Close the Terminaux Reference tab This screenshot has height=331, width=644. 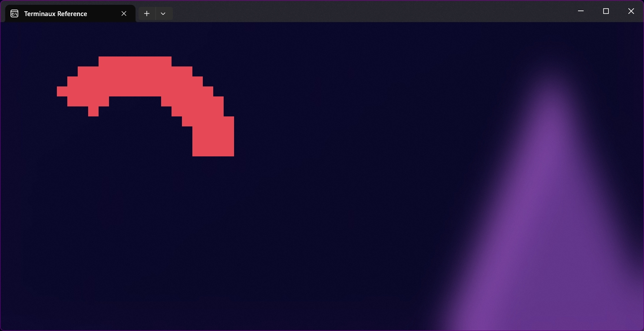point(124,13)
